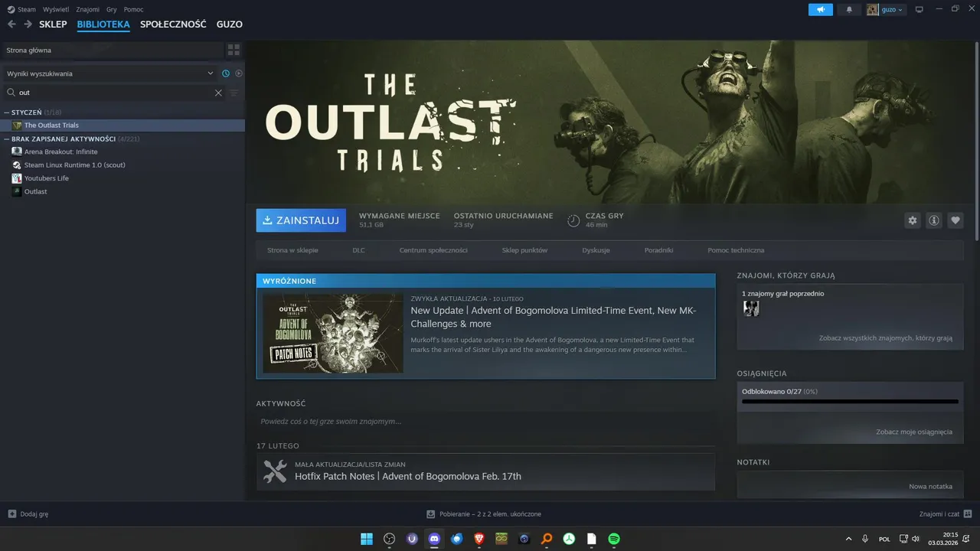The image size is (980, 551).
Task: Click the activity comment input field
Action: pos(486,421)
